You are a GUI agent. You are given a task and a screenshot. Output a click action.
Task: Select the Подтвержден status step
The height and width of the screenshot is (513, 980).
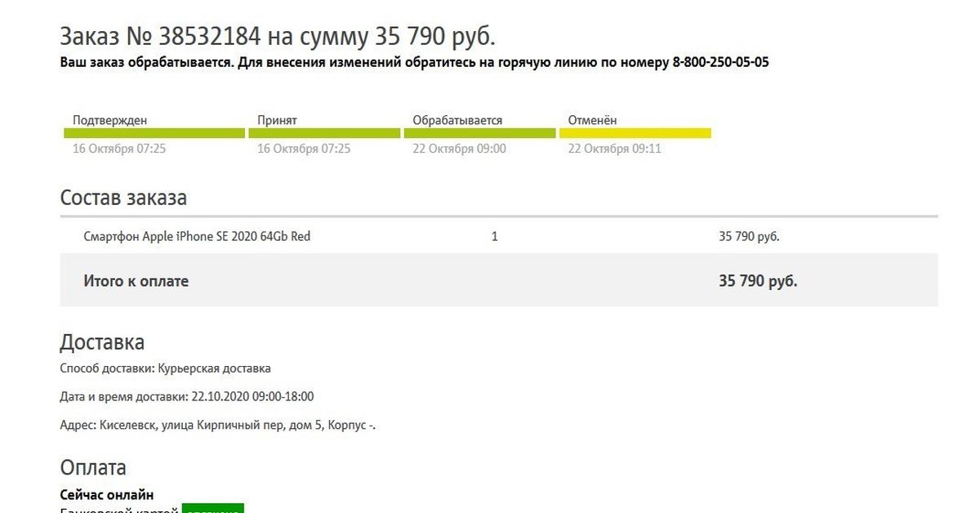[109, 120]
